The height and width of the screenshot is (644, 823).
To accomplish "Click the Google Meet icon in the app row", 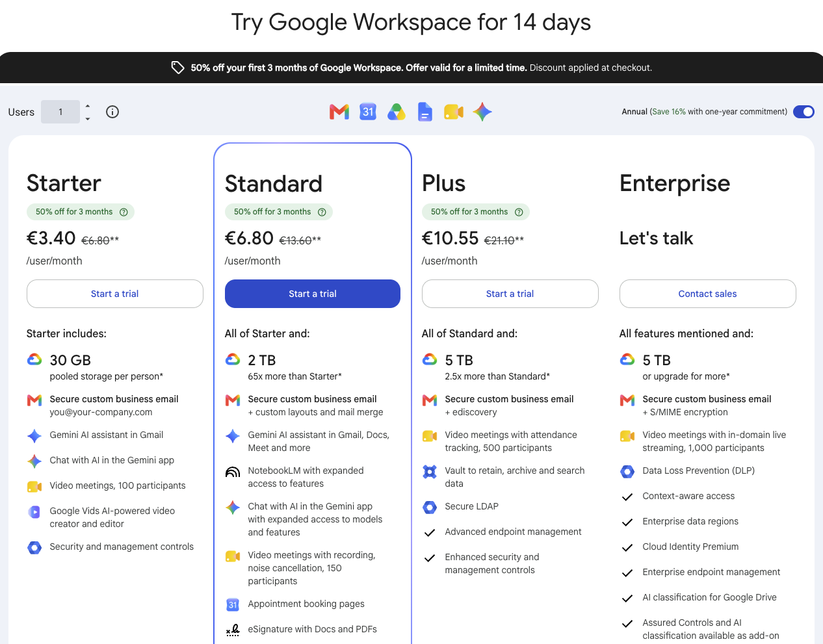I will [454, 112].
